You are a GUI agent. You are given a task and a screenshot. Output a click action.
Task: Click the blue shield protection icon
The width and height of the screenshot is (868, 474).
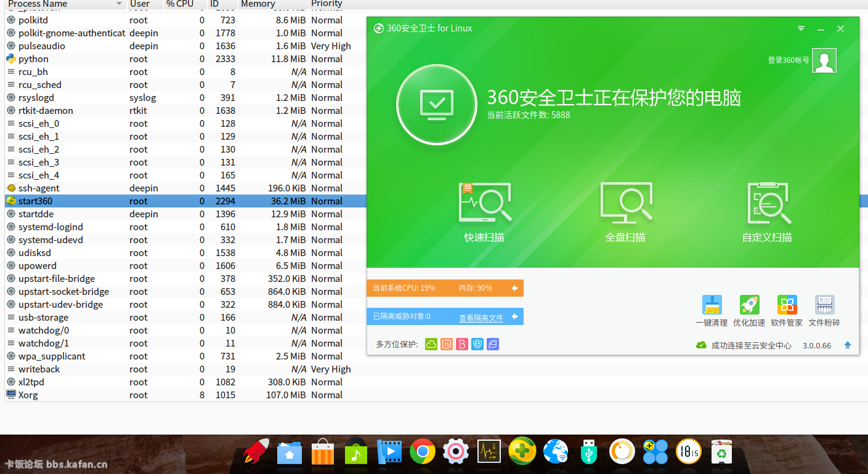coord(477,344)
